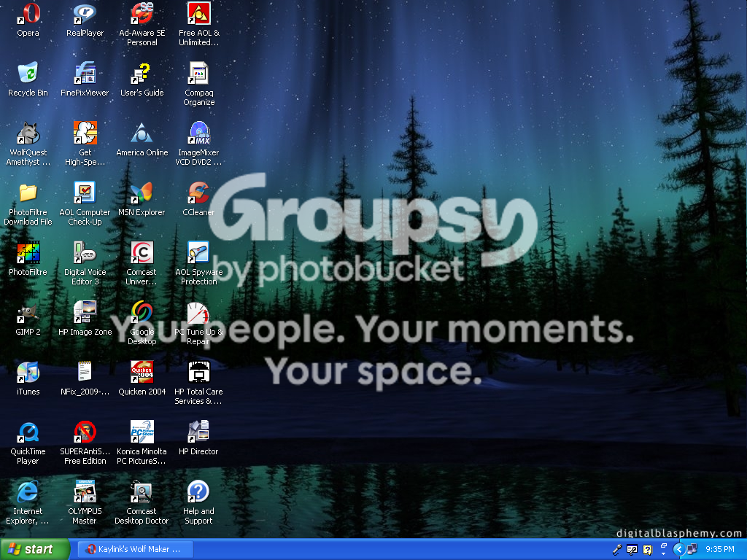Open HP Total Care Services icon
Viewport: 747px width, 560px height.
point(198,373)
